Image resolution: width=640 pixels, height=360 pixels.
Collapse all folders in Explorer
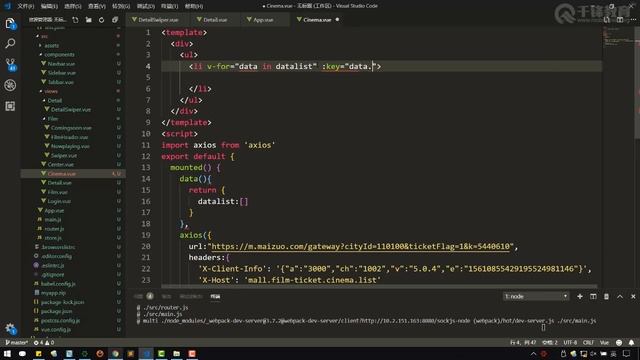point(115,20)
